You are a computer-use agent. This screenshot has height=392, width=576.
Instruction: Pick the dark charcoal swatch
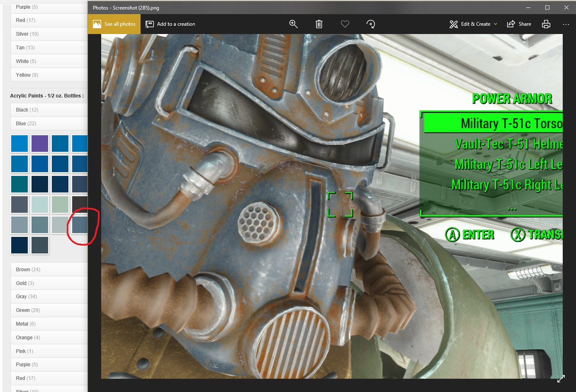(80, 205)
